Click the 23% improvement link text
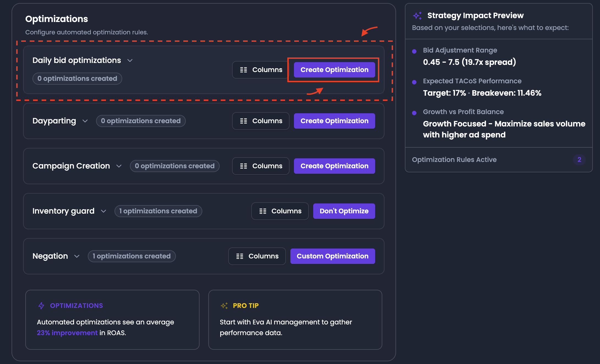The height and width of the screenshot is (364, 600). pos(67,333)
